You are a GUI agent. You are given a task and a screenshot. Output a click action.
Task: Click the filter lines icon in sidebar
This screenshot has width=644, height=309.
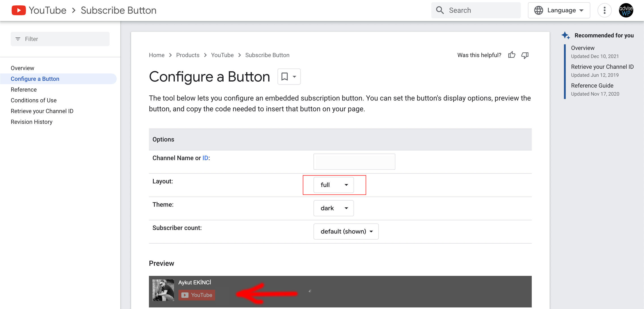pyautogui.click(x=18, y=39)
